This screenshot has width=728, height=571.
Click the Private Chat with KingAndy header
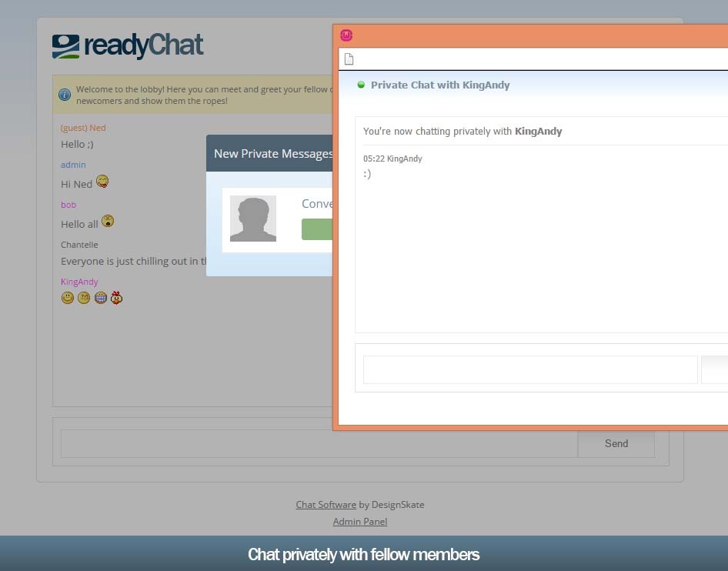(x=440, y=85)
